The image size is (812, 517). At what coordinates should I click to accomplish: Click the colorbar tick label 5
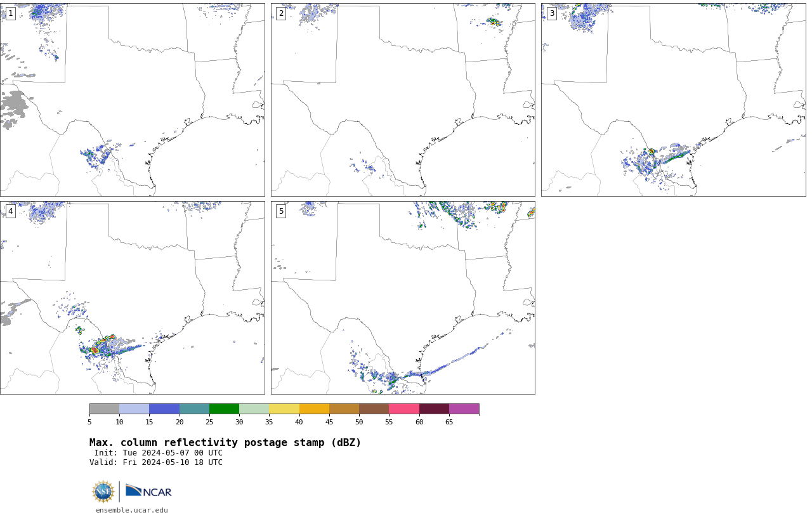(89, 422)
